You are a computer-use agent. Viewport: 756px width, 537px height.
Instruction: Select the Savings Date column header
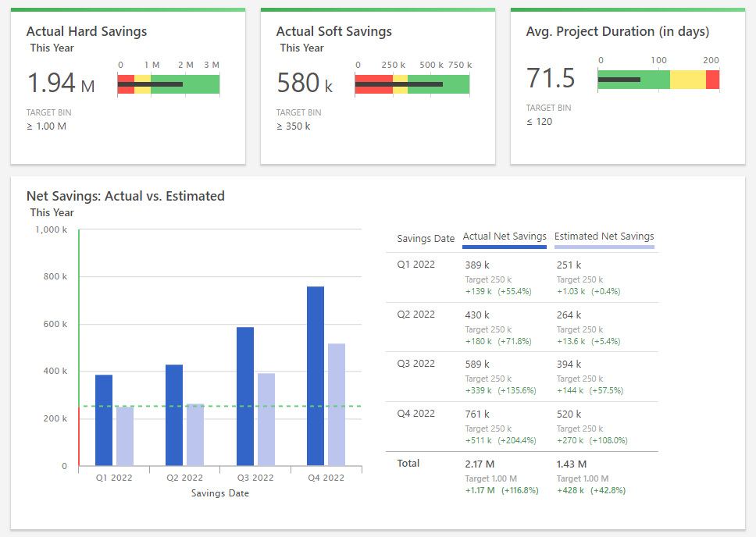[425, 238]
